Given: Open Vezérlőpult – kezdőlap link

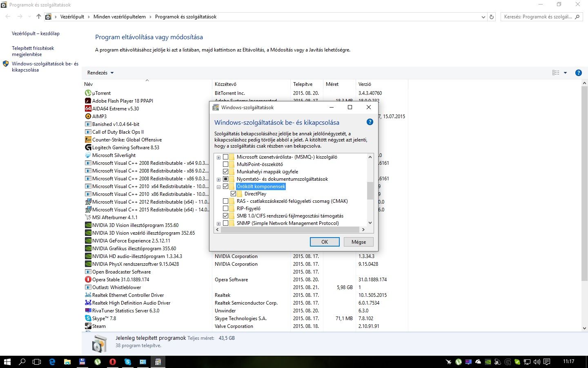Looking at the screenshot, I should click(x=36, y=34).
